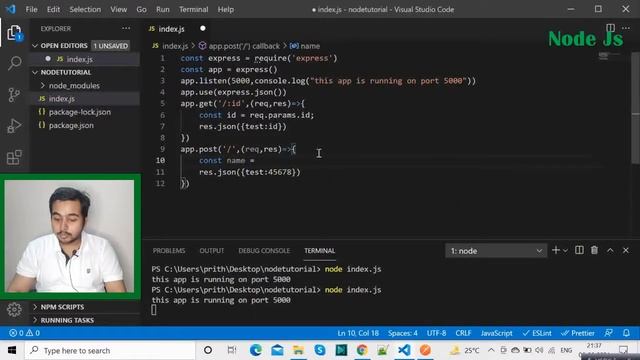Screen dimensions: 640x360
Task: Open the Go menu
Action: [141, 9]
